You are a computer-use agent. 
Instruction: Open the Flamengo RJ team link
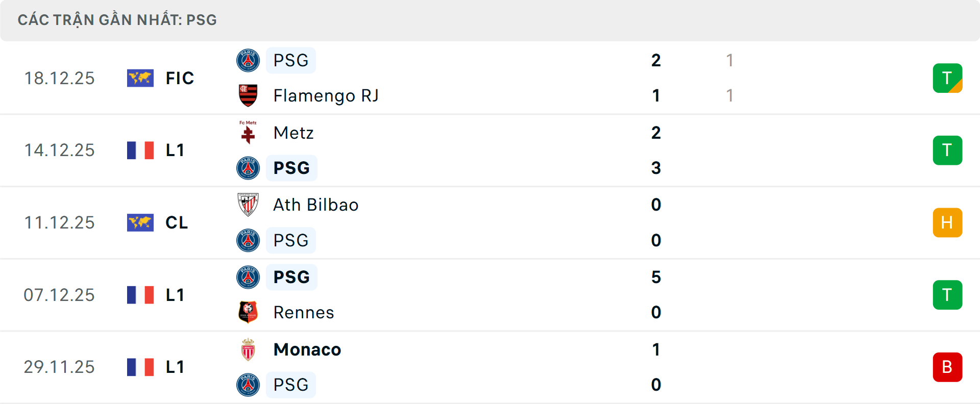point(326,95)
